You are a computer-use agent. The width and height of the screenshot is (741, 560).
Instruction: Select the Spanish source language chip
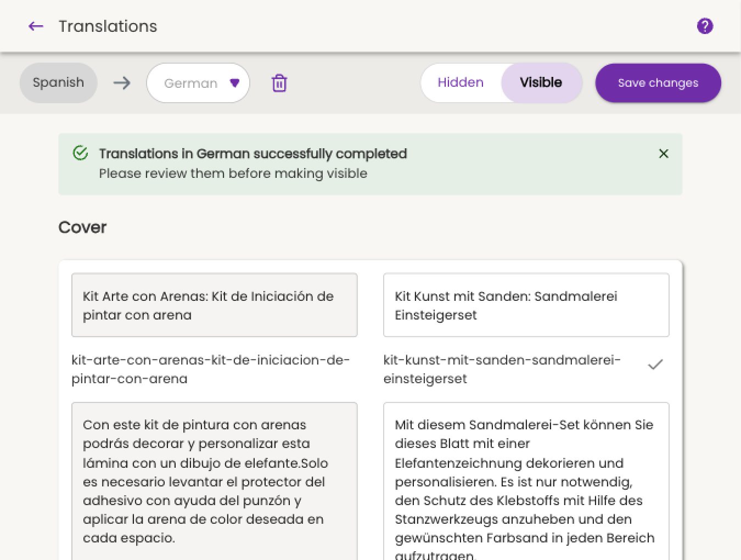(x=58, y=82)
